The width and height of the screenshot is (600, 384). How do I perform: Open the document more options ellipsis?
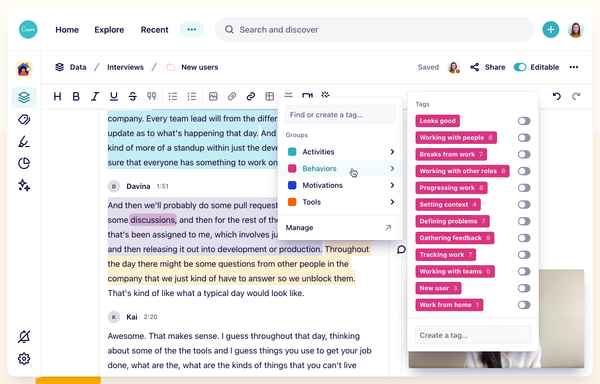coord(574,67)
